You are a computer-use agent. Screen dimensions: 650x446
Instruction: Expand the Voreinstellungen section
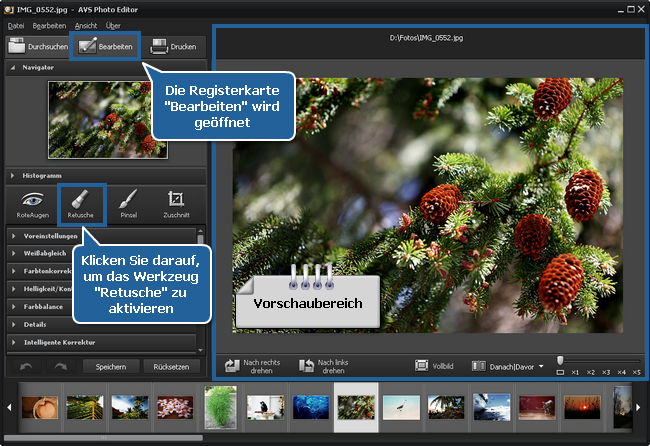pyautogui.click(x=102, y=236)
